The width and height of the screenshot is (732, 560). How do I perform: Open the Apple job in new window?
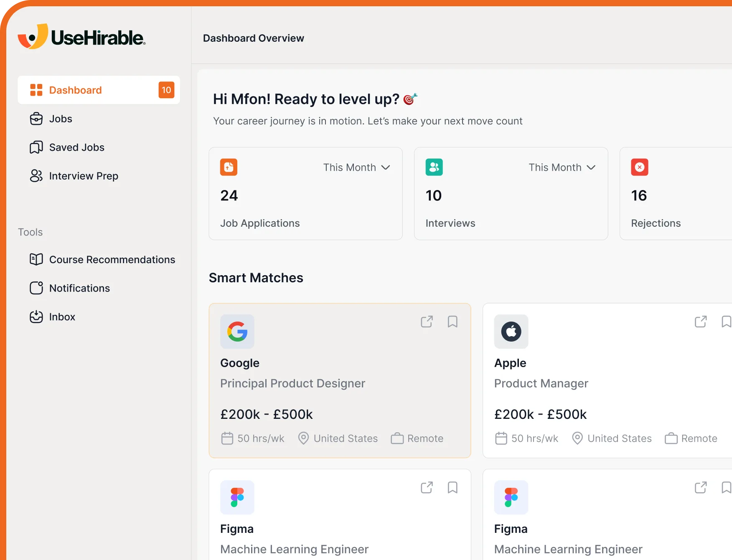point(701,322)
